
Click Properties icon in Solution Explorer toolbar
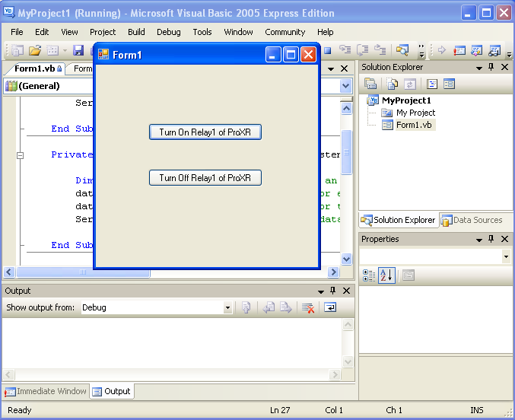[x=370, y=84]
